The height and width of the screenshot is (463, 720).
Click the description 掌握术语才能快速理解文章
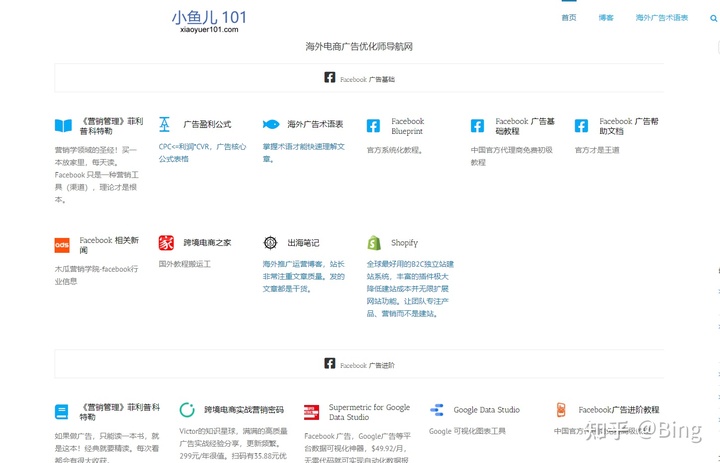[304, 152]
